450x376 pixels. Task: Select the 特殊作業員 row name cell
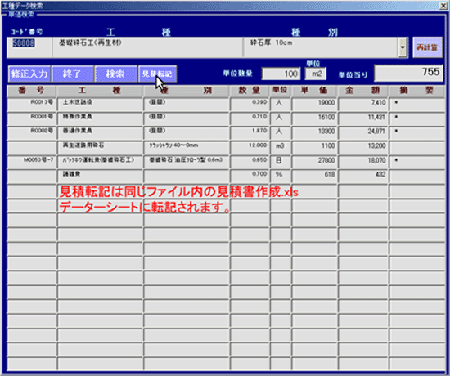(100, 118)
